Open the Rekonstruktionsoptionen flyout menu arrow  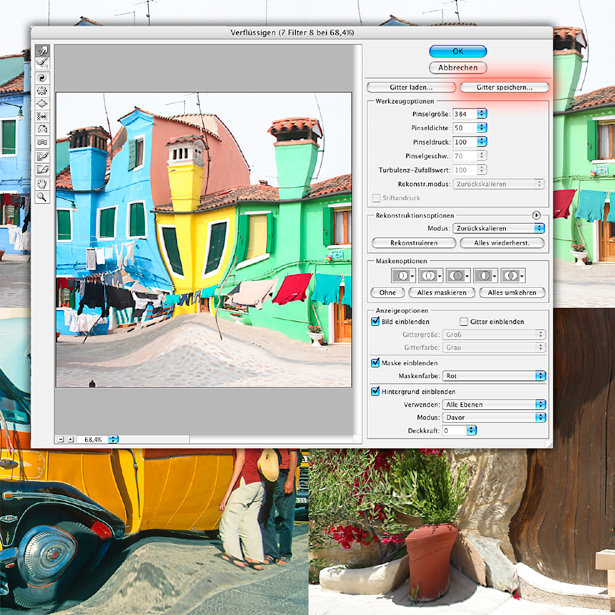(536, 215)
